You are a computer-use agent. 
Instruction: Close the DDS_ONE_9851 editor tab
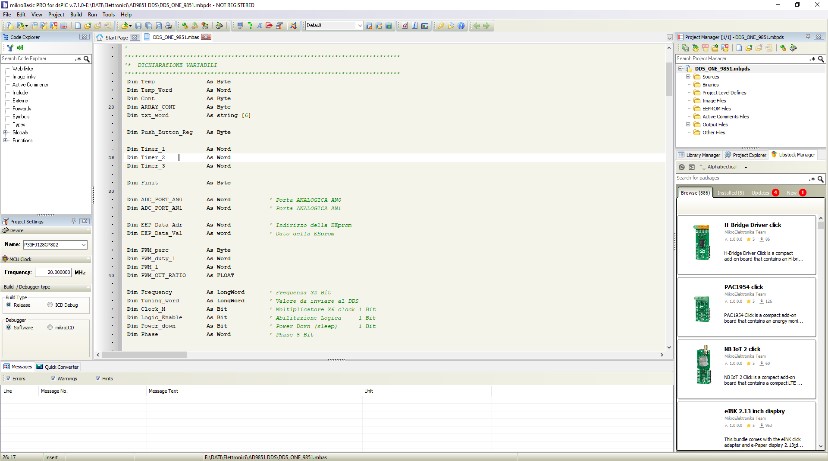[x=206, y=37]
